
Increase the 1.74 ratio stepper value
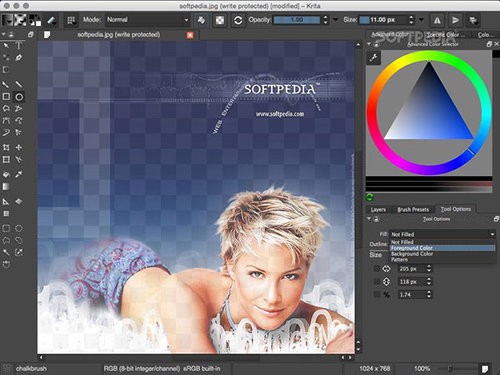tap(429, 292)
